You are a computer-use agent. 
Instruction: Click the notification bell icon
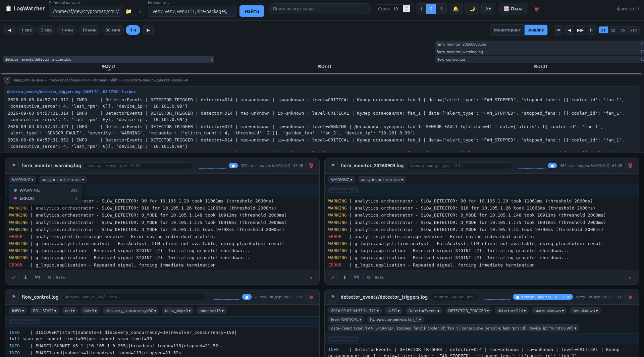[x=455, y=9]
